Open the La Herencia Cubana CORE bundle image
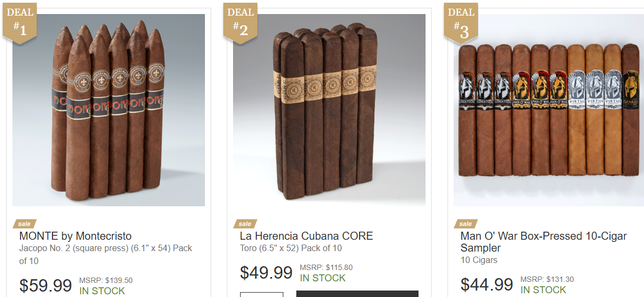 pyautogui.click(x=329, y=110)
